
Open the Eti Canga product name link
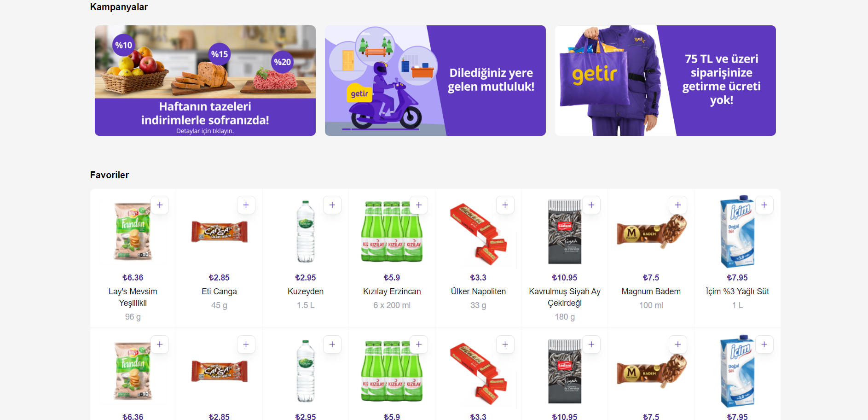pyautogui.click(x=219, y=292)
